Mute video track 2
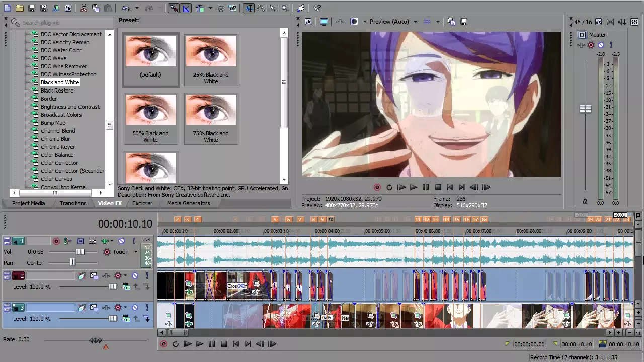The height and width of the screenshot is (362, 644). tap(135, 276)
